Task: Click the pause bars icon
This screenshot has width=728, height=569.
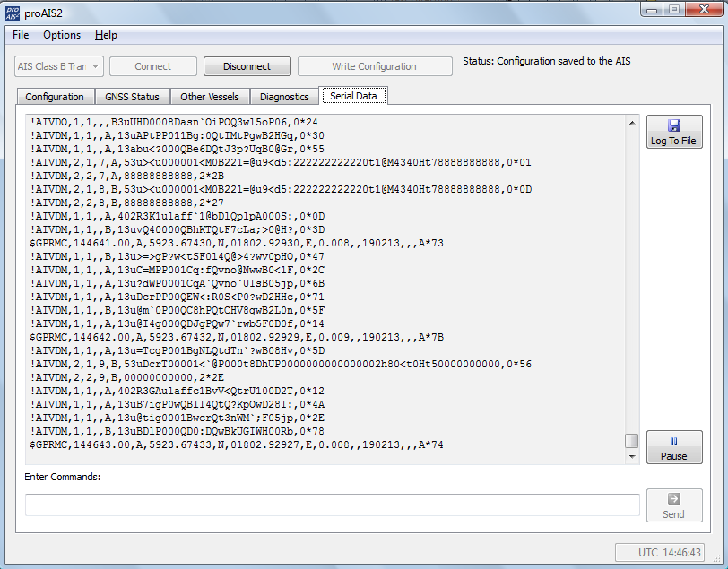Action: tap(673, 442)
